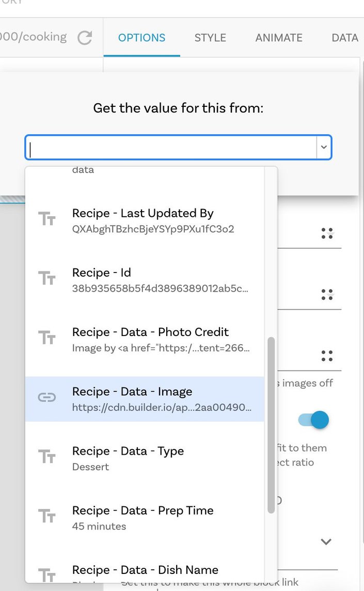Click the topmost four-dot binding icon
Image resolution: width=364 pixels, height=591 pixels.
[327, 233]
